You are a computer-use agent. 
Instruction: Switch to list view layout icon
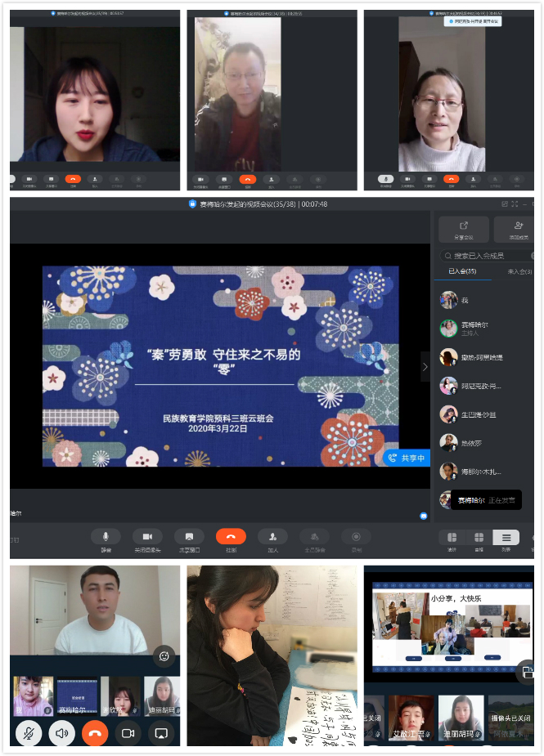506,537
